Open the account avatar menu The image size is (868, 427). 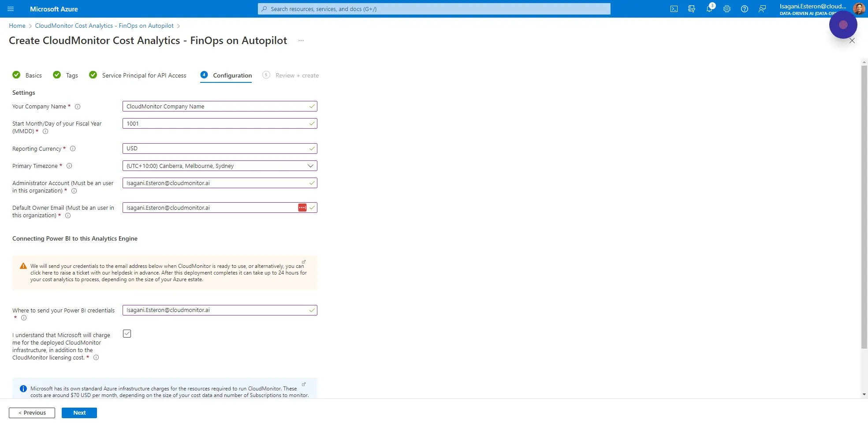click(x=859, y=8)
